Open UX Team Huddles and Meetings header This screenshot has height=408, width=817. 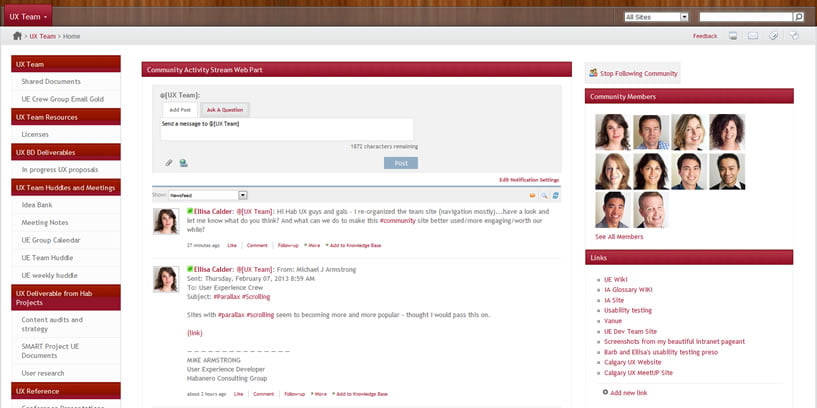click(66, 188)
